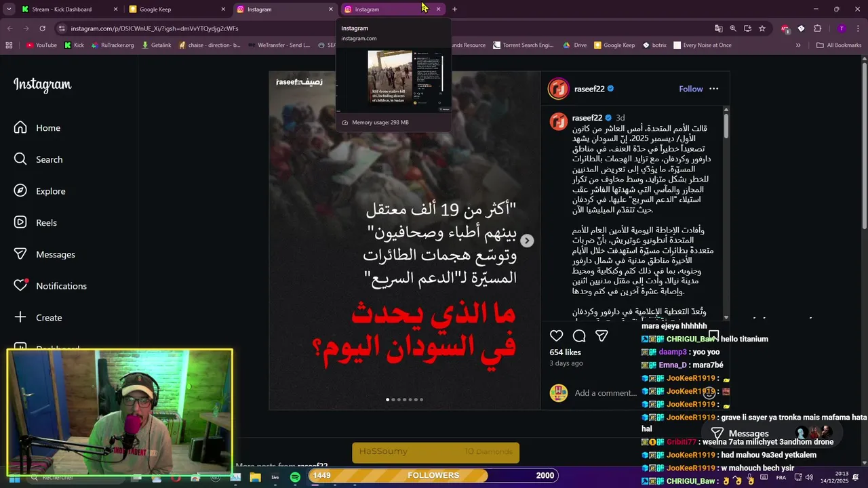The image size is (868, 488).
Task: Open the All Bookmarks folder
Action: pos(839,45)
